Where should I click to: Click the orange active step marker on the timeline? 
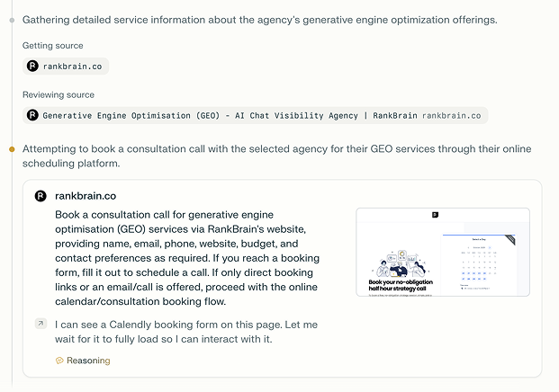point(12,149)
